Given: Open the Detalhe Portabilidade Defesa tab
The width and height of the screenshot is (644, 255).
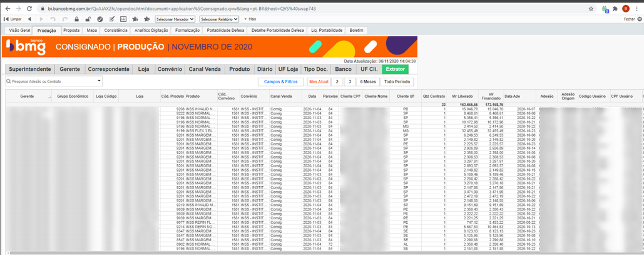Looking at the screenshot, I should pyautogui.click(x=278, y=31).
